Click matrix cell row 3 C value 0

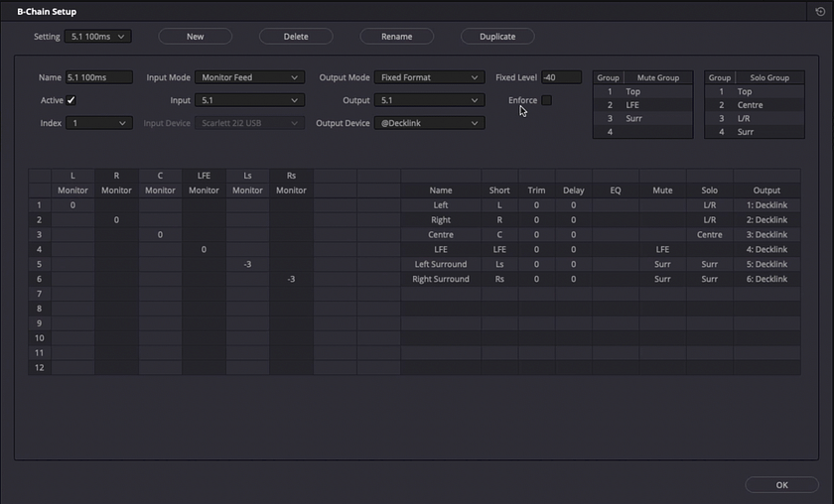160,234
